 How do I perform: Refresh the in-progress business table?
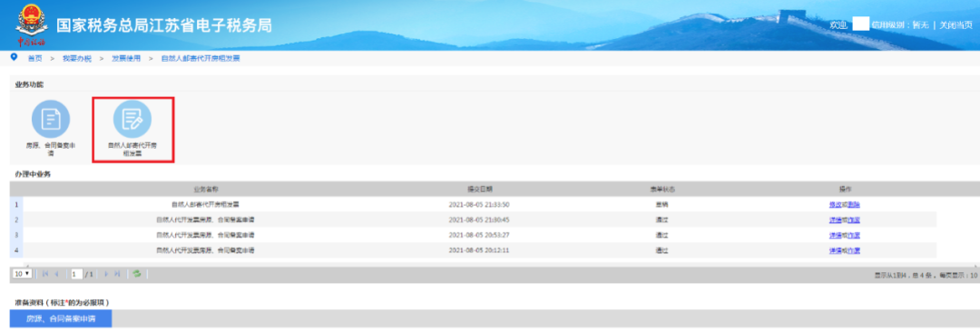click(x=137, y=274)
